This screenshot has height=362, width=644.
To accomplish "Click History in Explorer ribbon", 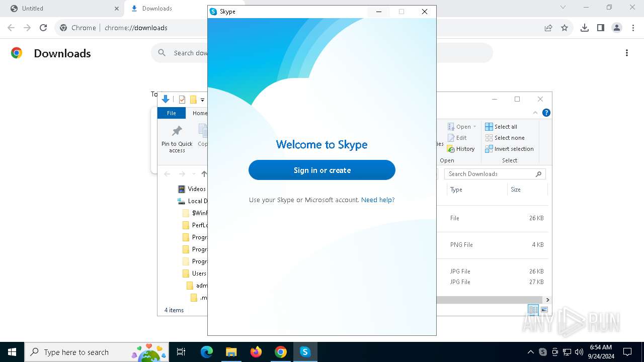I will pos(461,149).
